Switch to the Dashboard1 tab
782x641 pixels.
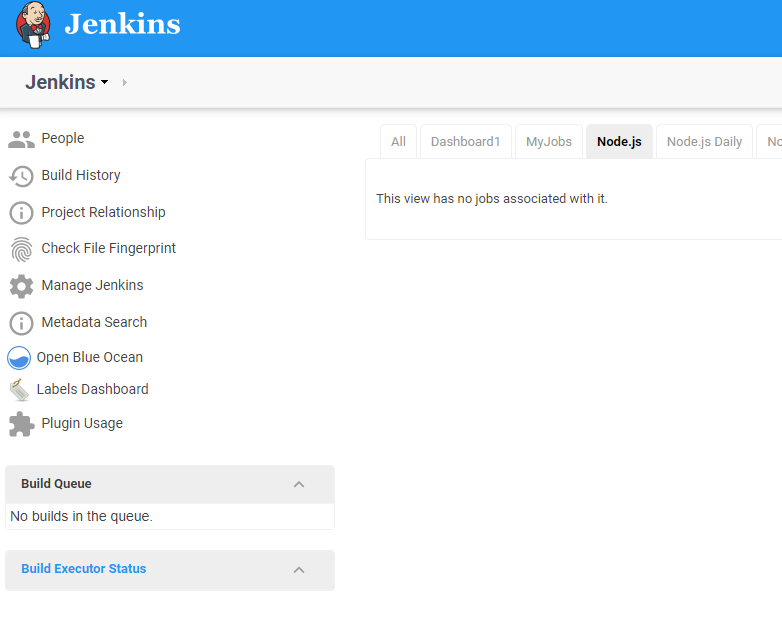(x=465, y=142)
